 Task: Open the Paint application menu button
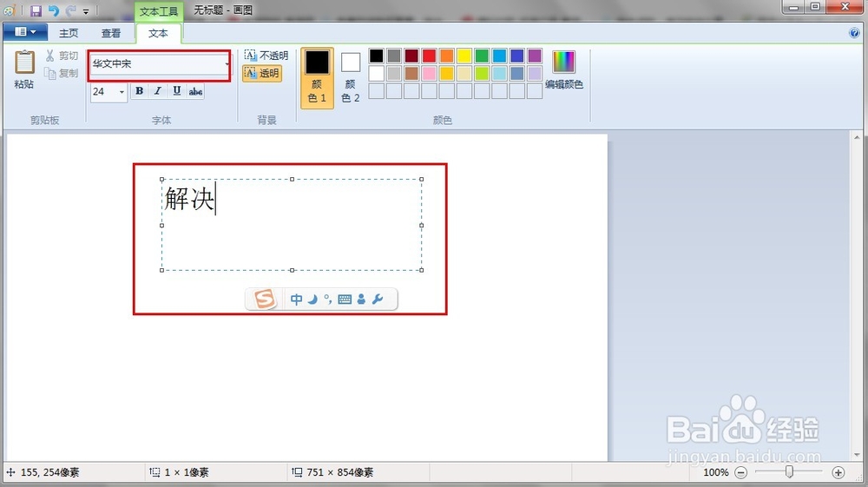25,32
